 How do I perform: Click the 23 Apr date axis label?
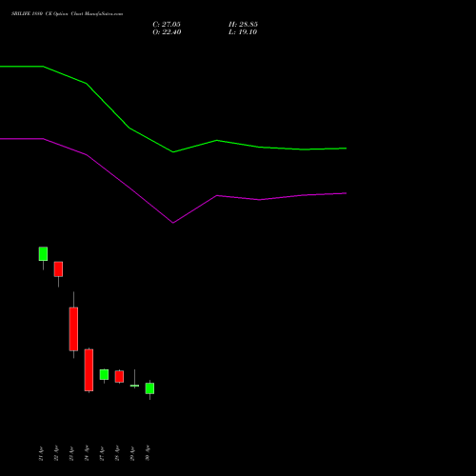[x=71, y=453]
